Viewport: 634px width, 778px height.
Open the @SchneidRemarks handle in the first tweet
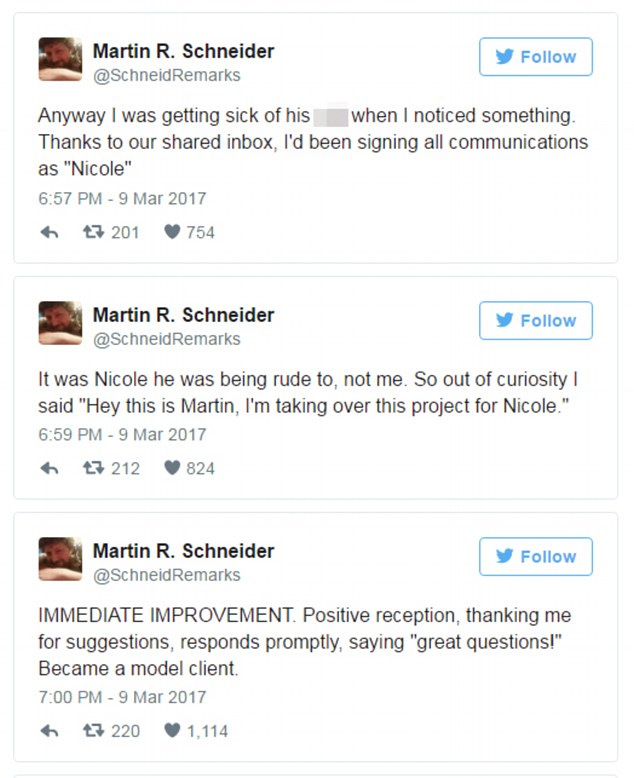tap(166, 75)
